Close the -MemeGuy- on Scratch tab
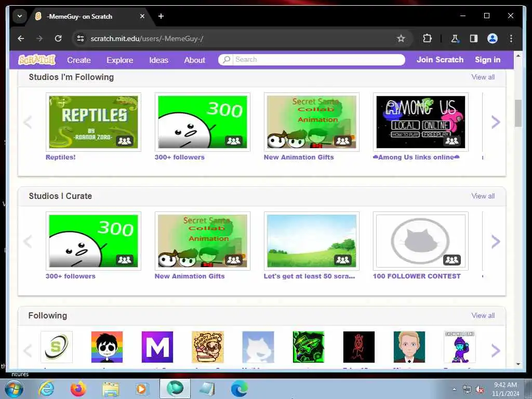The image size is (532, 399). [x=142, y=16]
